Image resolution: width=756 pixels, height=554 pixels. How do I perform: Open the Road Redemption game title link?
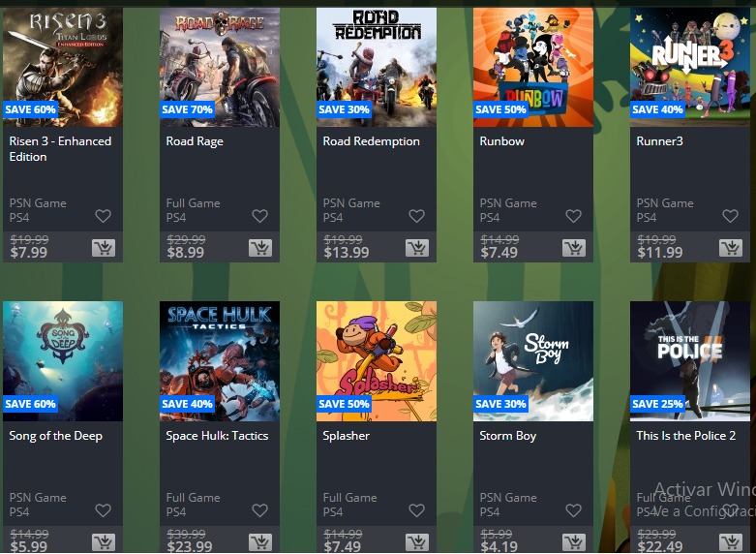pos(372,141)
